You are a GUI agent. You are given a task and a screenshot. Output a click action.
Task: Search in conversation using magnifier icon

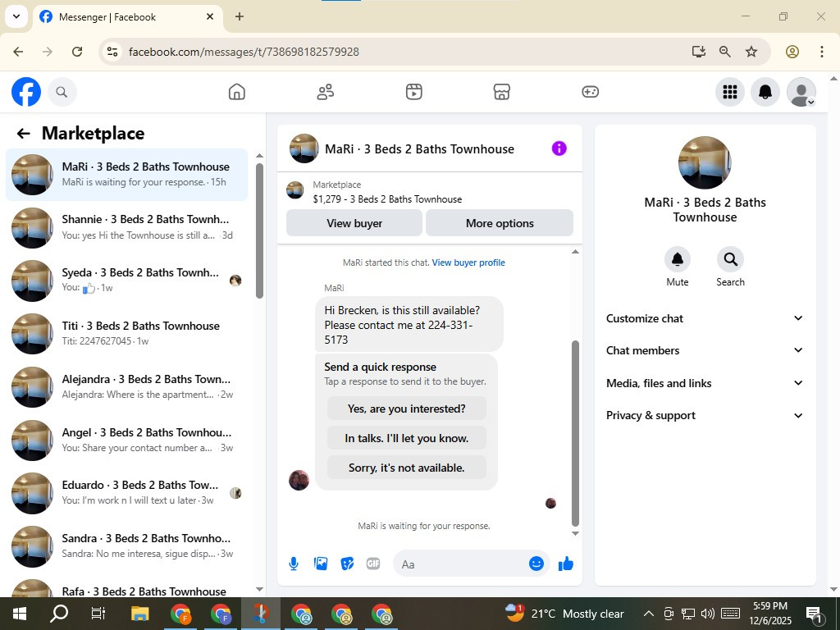coord(730,260)
